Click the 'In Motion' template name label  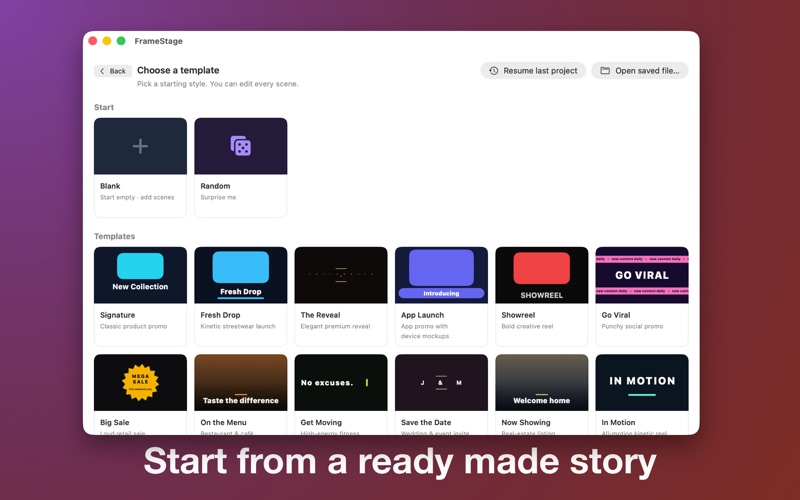click(618, 422)
